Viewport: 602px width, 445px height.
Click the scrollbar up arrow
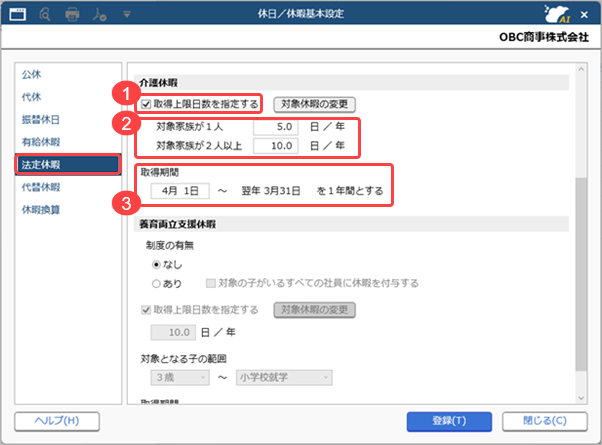(x=581, y=69)
